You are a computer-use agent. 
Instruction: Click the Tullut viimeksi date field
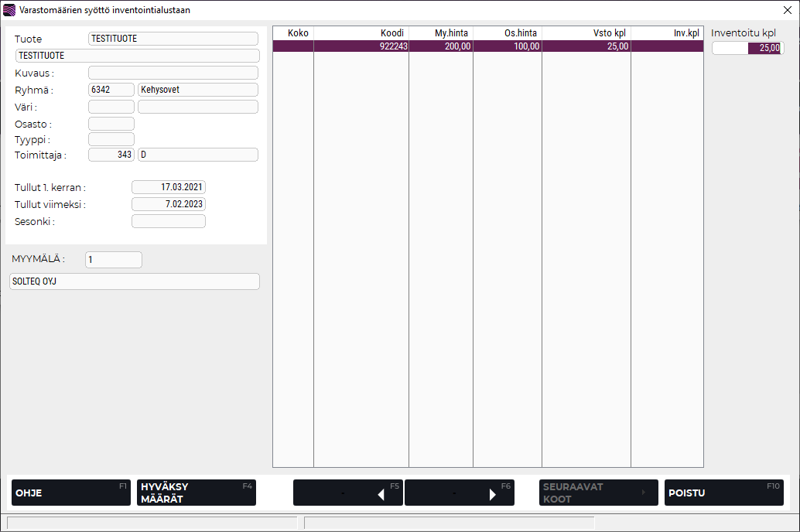pos(169,204)
